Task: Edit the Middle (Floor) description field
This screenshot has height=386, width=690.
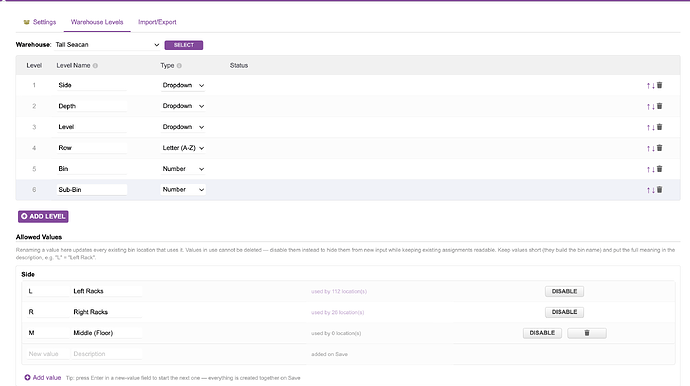Action: coord(106,333)
